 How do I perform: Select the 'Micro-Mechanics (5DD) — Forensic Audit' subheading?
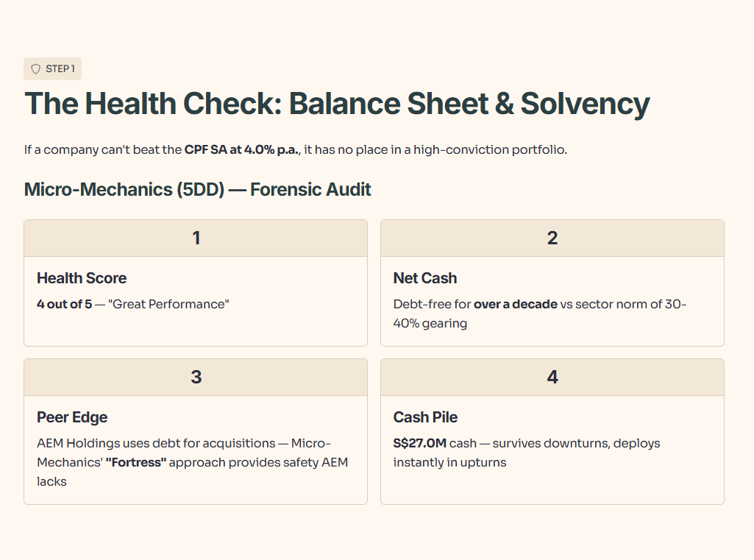198,190
